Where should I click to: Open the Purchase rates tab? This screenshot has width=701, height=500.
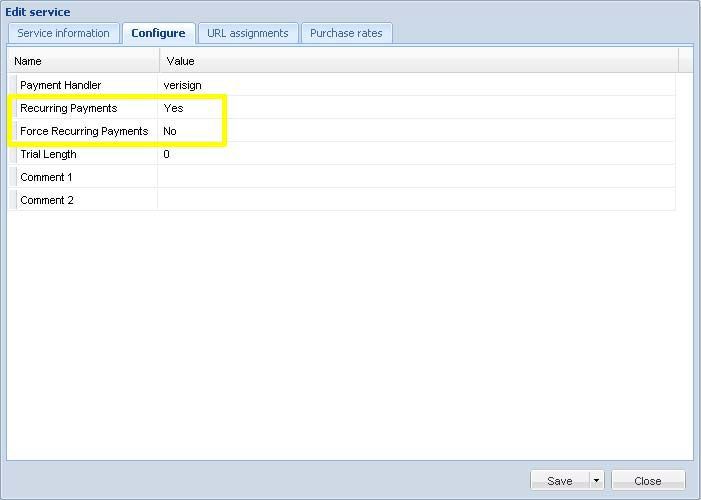coord(346,34)
